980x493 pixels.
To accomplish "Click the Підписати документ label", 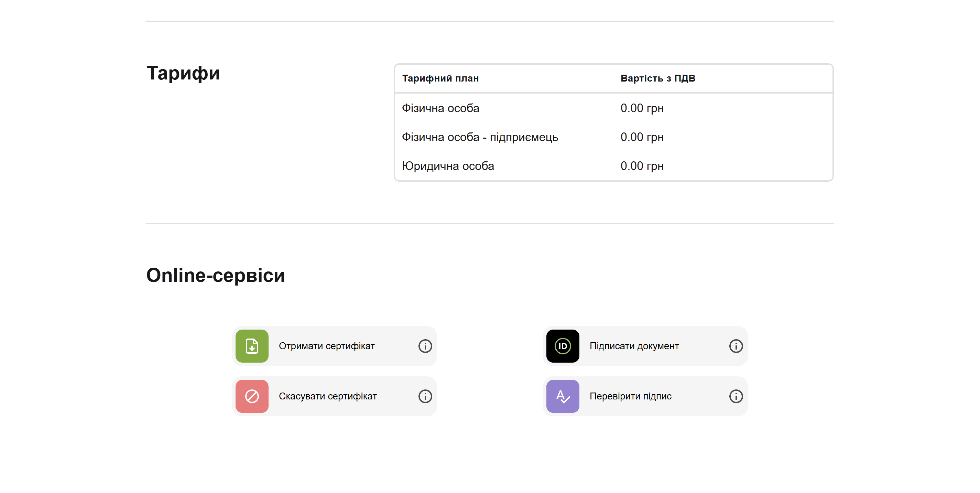I will pyautogui.click(x=634, y=346).
